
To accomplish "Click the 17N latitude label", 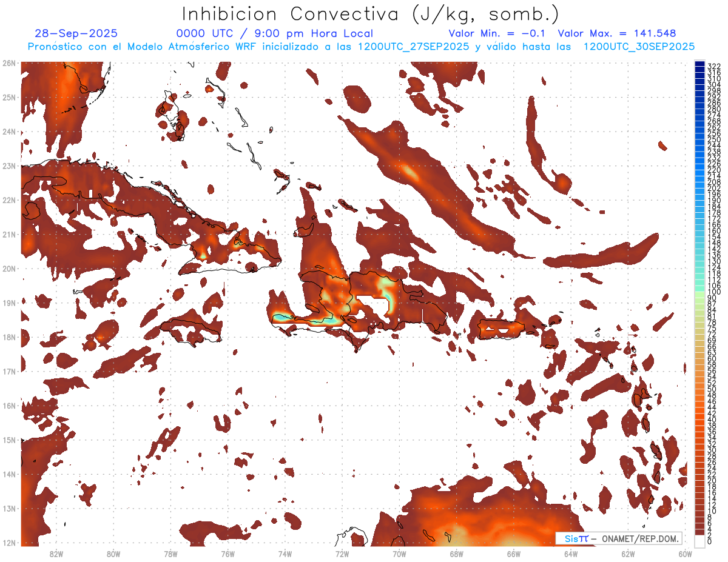I will (x=8, y=371).
